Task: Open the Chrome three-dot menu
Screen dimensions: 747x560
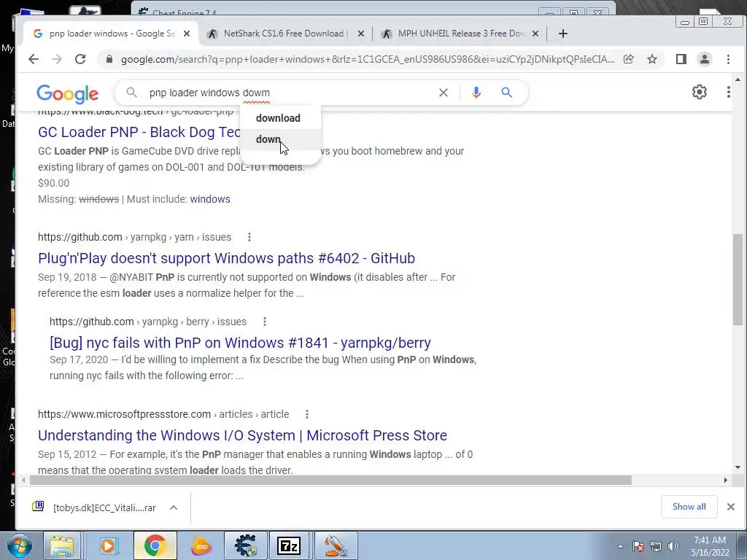Action: 728,59
